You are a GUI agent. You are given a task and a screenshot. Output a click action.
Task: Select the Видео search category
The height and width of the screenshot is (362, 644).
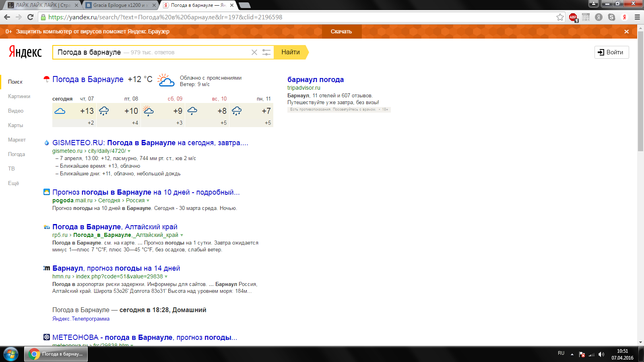click(x=16, y=111)
